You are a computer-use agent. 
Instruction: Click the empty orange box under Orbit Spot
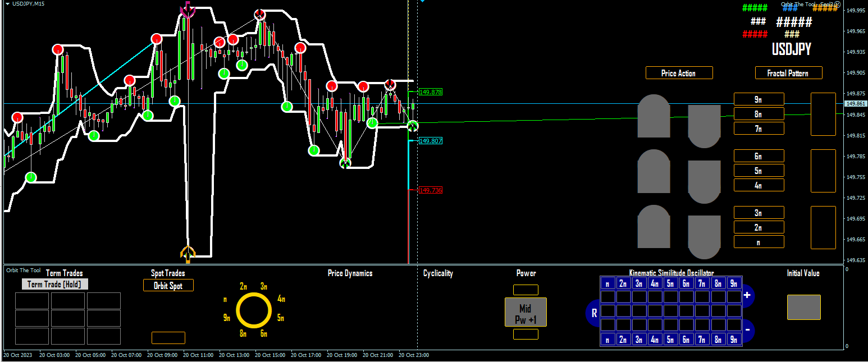(168, 338)
